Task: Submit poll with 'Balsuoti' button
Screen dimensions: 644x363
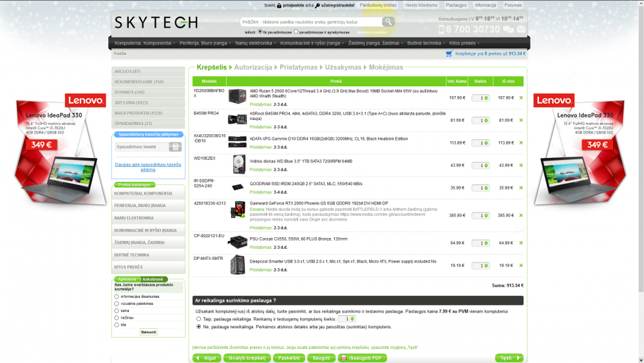Action: tap(148, 332)
